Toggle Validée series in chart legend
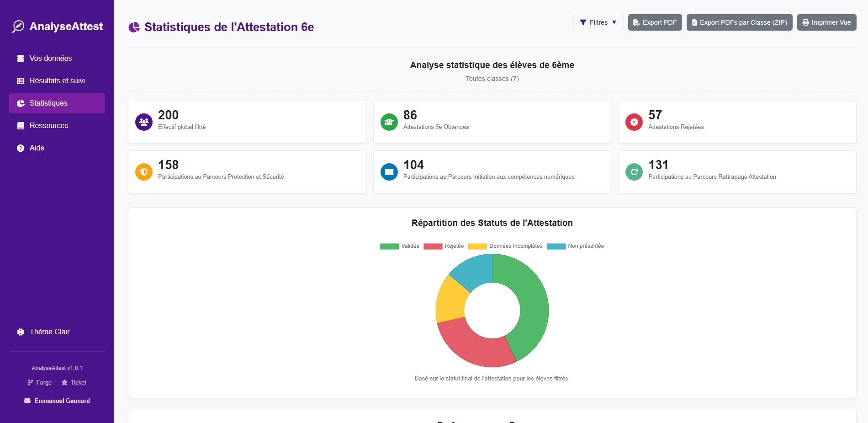Viewport: 868px width, 423px height. pyautogui.click(x=400, y=246)
